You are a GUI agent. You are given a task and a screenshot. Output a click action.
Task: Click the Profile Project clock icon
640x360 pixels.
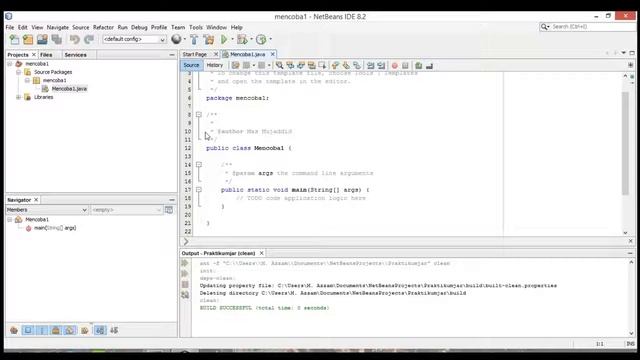(x=261, y=39)
